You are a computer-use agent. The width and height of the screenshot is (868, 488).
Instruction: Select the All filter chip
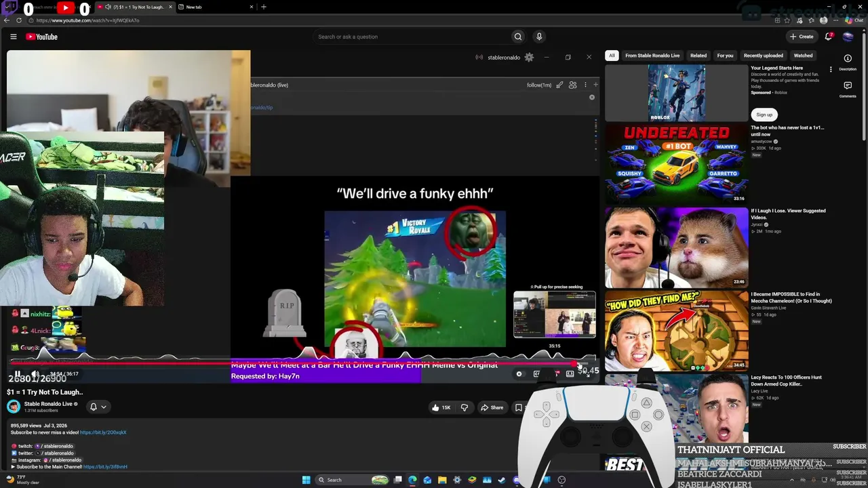(x=612, y=56)
